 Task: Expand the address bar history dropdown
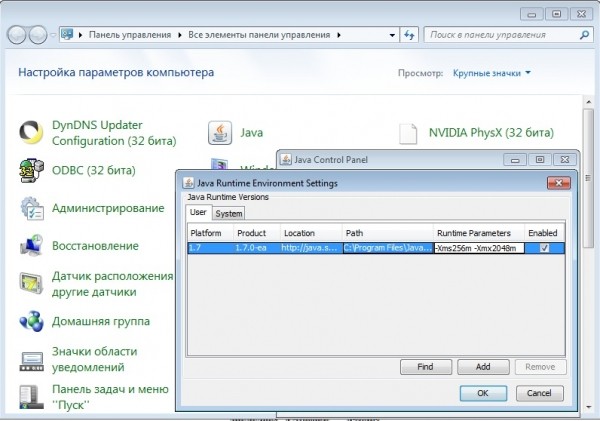(x=392, y=35)
